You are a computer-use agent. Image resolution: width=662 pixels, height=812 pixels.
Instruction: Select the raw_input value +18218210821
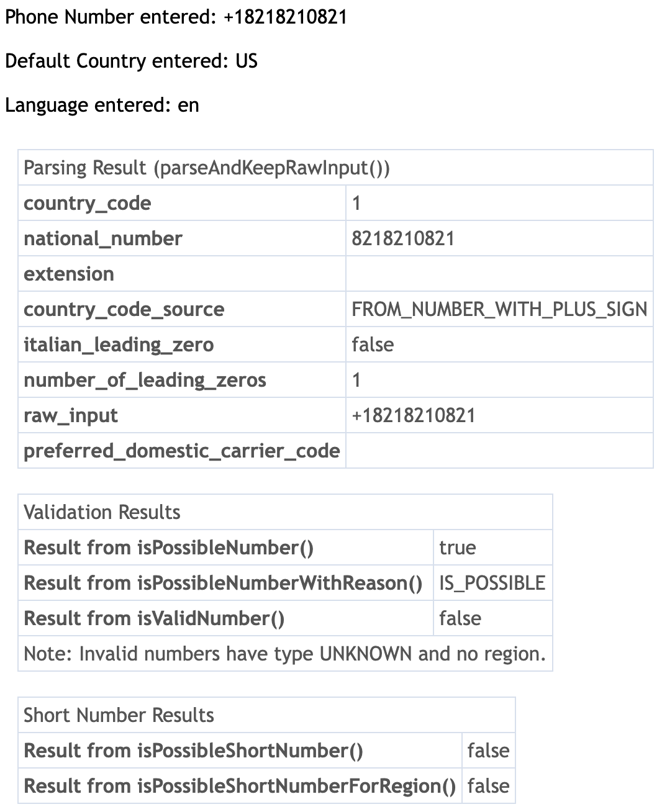coord(413,415)
